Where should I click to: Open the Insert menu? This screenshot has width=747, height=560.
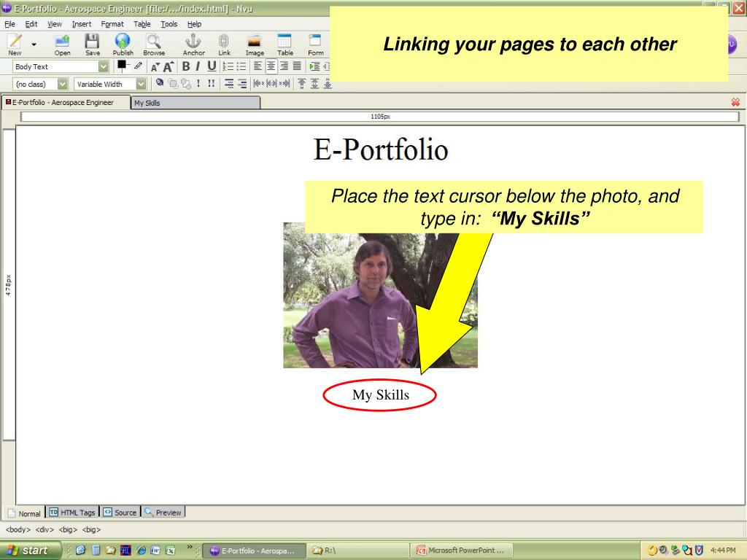tap(82, 24)
